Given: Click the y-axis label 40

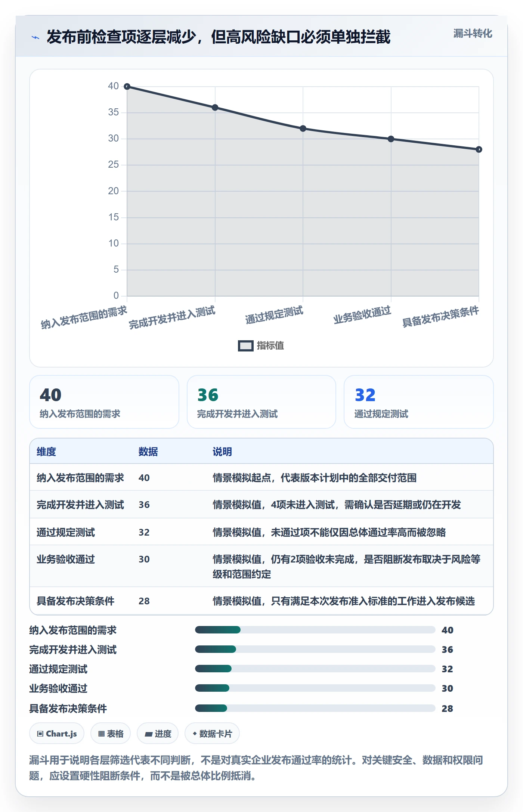Looking at the screenshot, I should (113, 86).
